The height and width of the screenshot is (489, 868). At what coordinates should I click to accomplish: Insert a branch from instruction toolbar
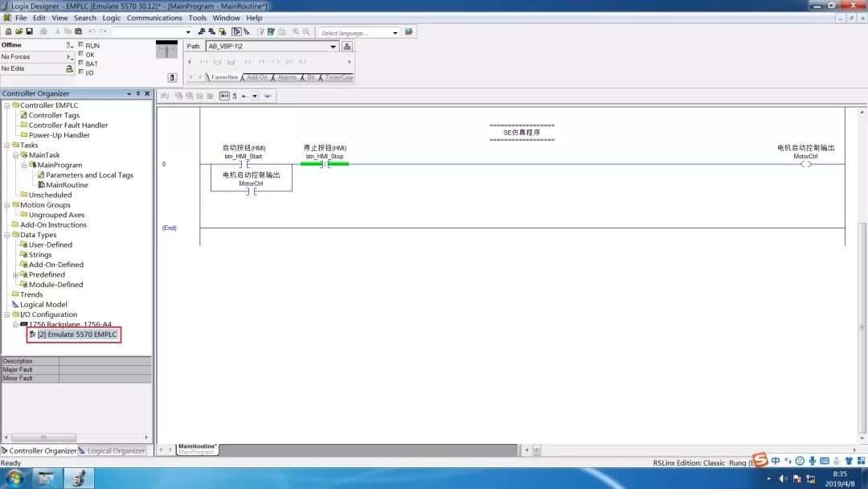pos(217,61)
